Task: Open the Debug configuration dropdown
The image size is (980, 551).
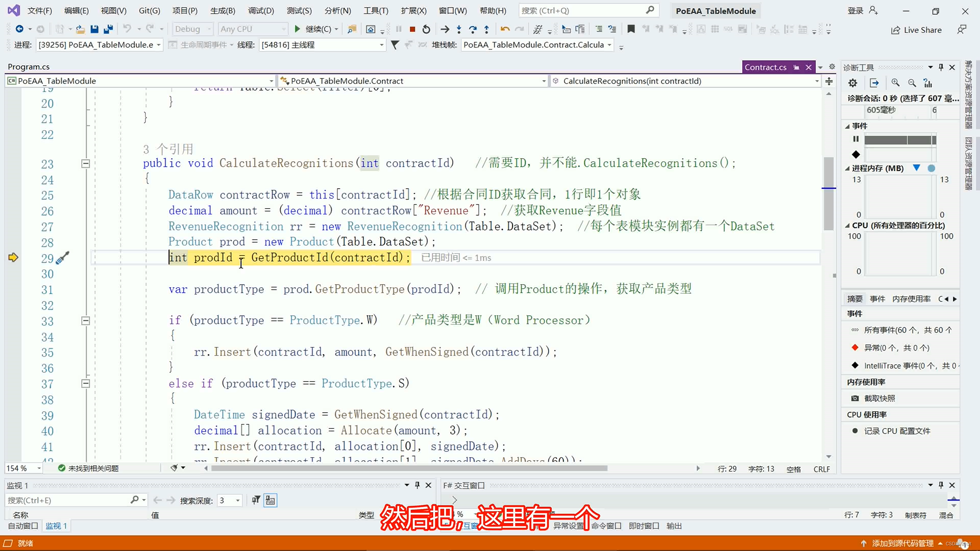Action: click(x=192, y=29)
